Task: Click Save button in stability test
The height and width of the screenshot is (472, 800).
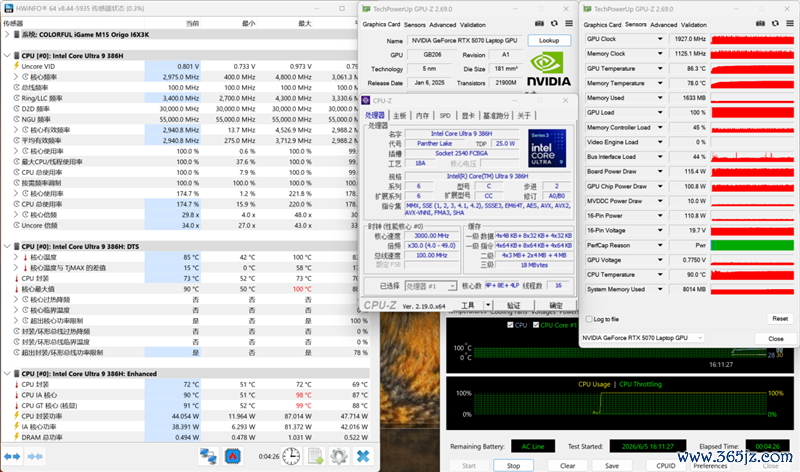Action: pyautogui.click(x=612, y=465)
